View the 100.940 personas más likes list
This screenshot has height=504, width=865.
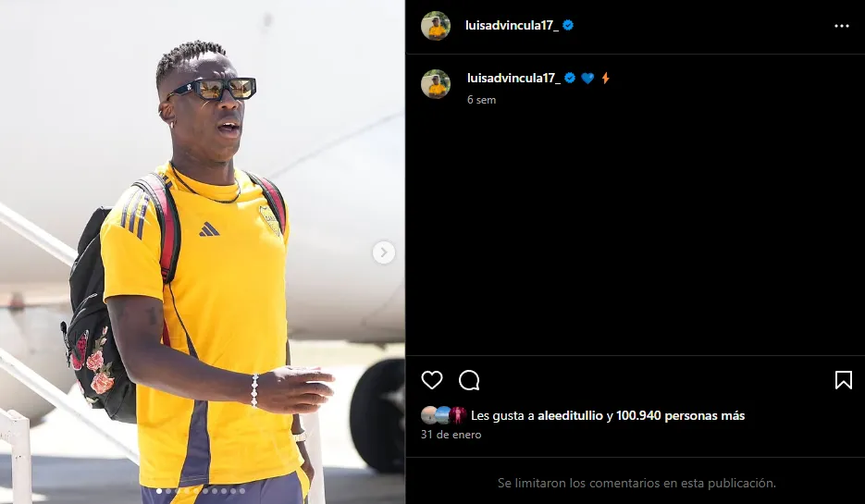(680, 415)
